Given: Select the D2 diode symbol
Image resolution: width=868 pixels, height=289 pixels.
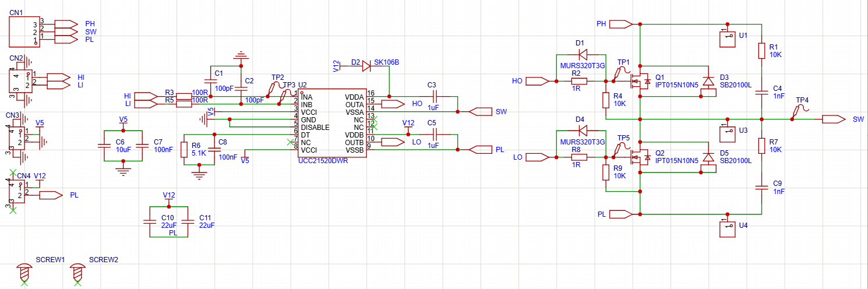Looking at the screenshot, I should click(x=365, y=66).
